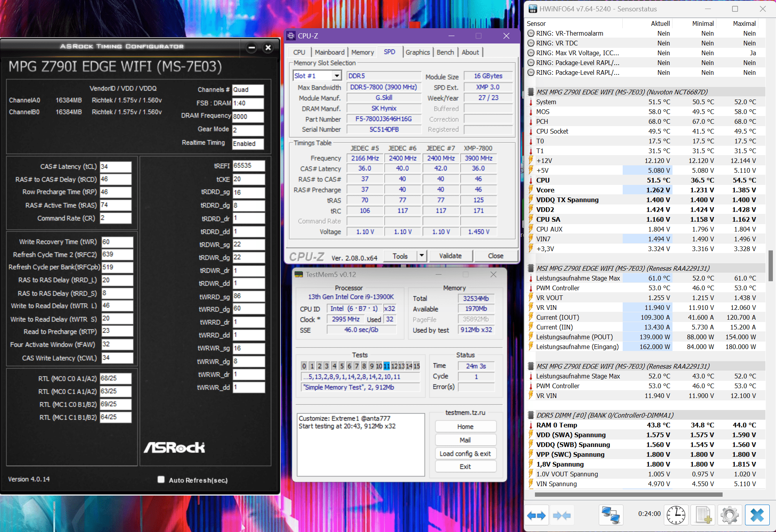Click the HWiNFO vertical scrollbar thumb
Screen dimensions: 776x532
click(x=771, y=266)
